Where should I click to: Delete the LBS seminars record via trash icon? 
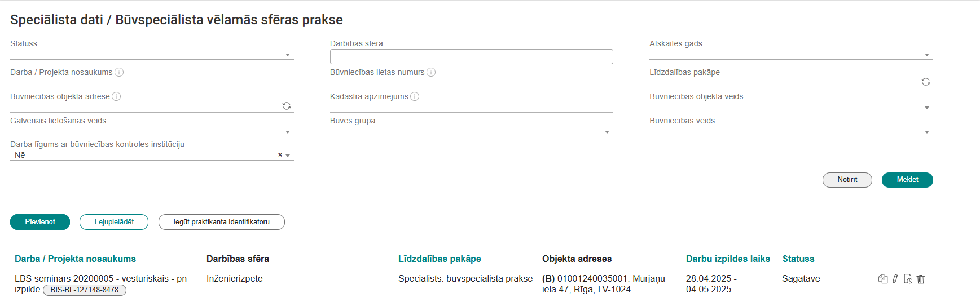click(x=921, y=279)
